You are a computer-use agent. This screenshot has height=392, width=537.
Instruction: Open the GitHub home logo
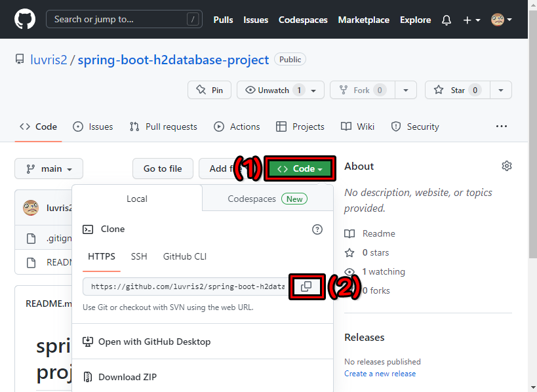(25, 19)
